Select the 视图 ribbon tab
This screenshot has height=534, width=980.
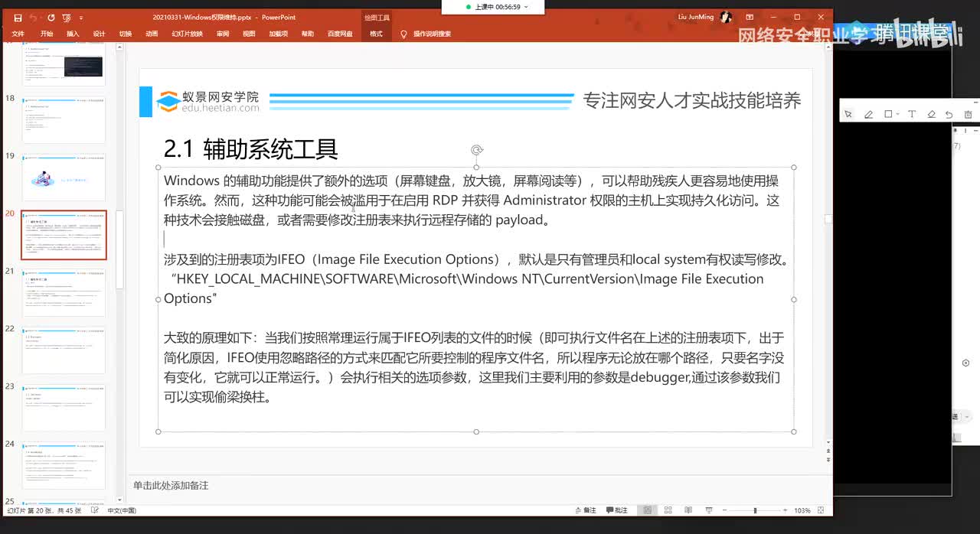[x=249, y=34]
